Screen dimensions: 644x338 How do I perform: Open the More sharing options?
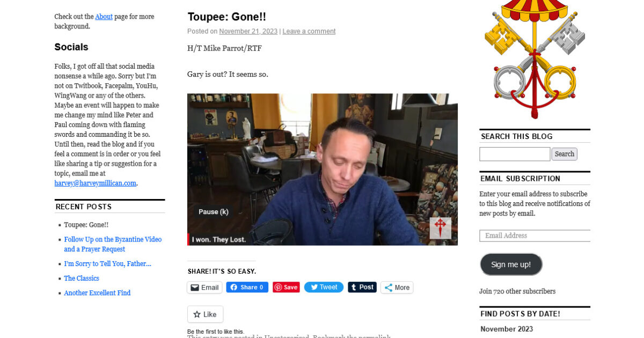(x=397, y=288)
